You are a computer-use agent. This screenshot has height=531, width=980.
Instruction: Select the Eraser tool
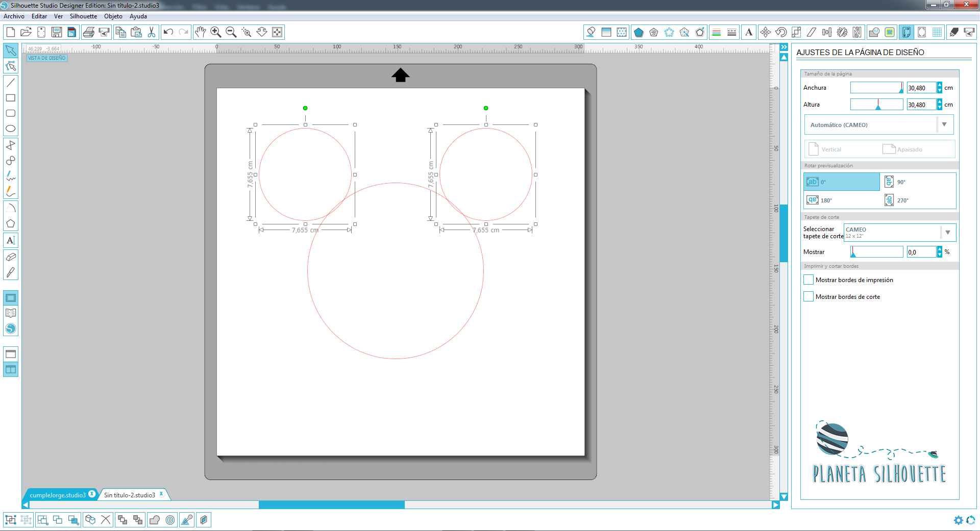point(10,257)
